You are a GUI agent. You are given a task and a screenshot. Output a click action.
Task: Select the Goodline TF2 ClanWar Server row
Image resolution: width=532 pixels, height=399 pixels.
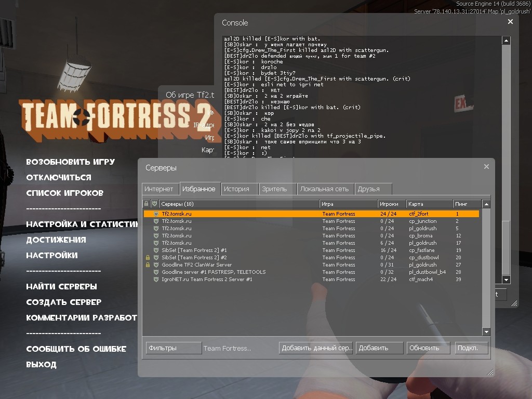(311, 265)
